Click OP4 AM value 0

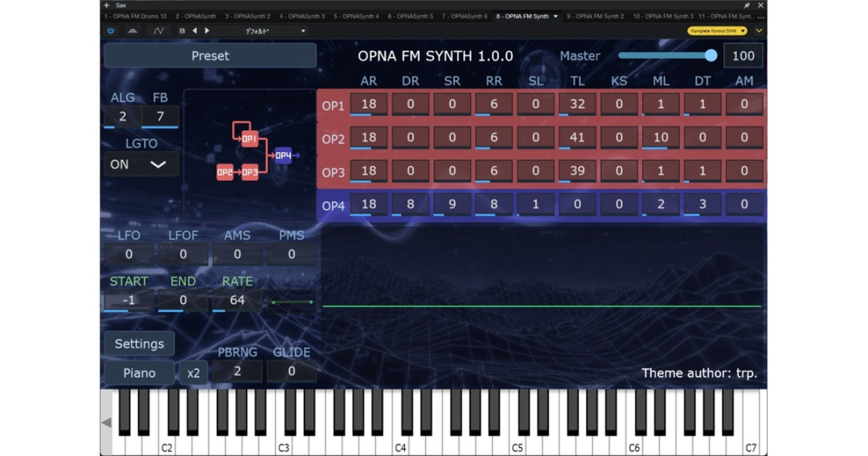coord(744,204)
